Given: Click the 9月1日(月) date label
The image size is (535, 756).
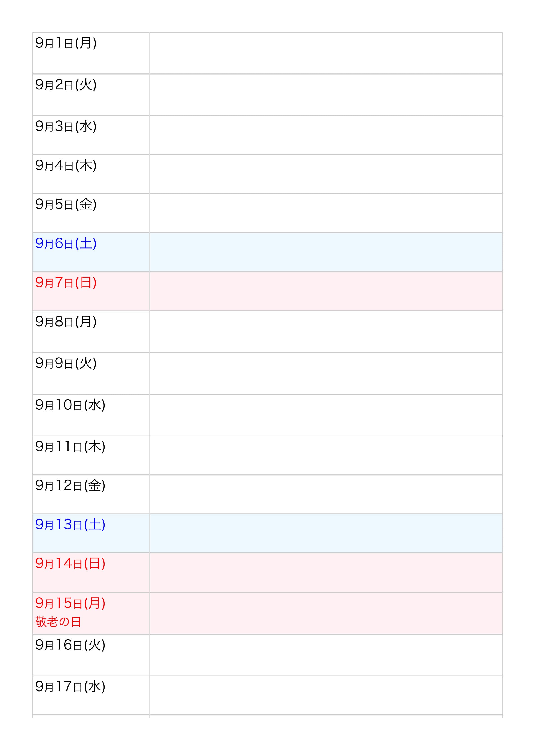Looking at the screenshot, I should click(66, 43).
